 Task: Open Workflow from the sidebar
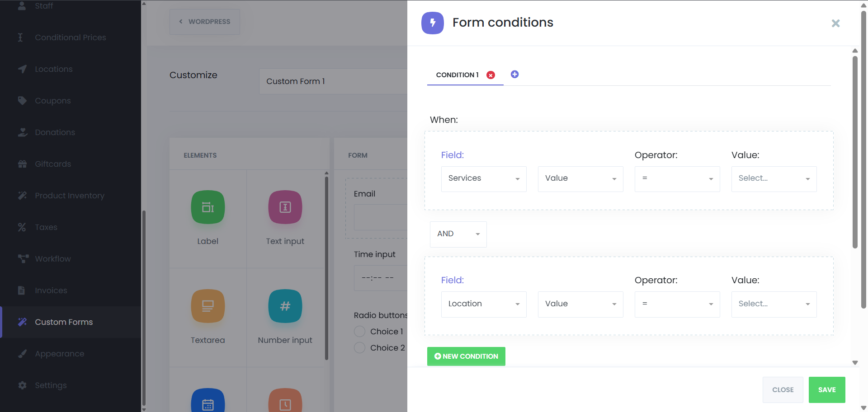pos(53,259)
